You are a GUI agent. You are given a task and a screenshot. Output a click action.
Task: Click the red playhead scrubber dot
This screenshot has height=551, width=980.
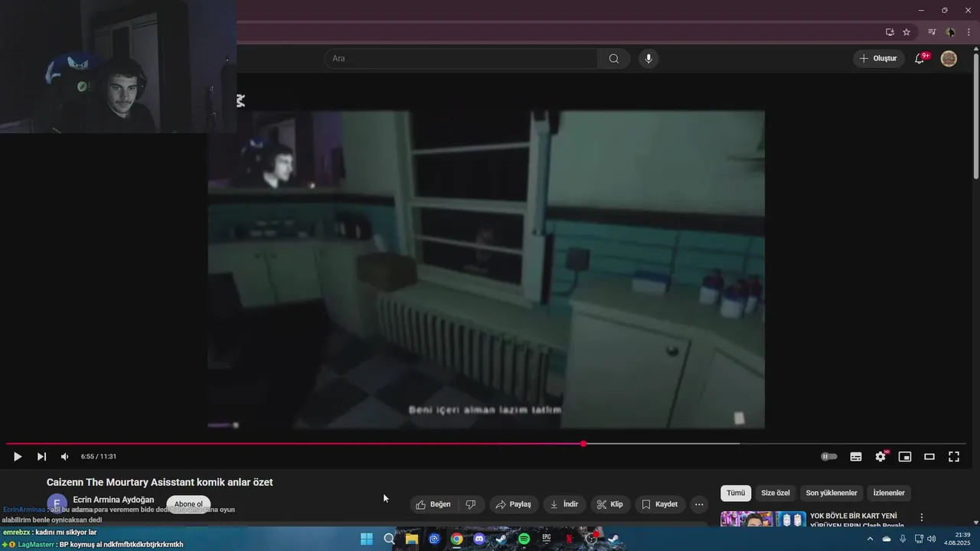[x=583, y=444]
